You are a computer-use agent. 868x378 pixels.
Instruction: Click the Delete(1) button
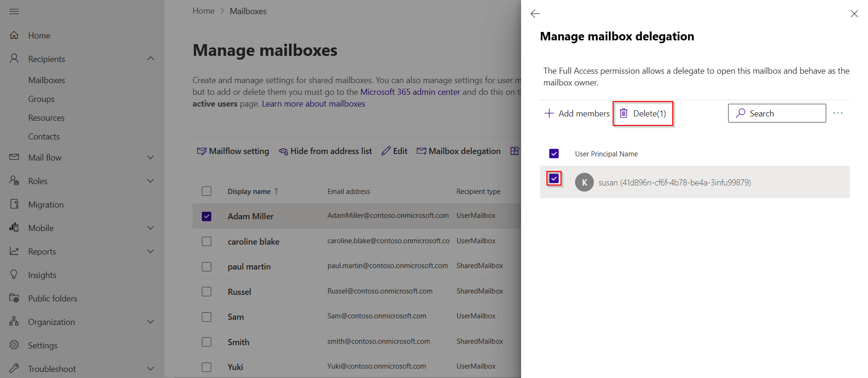tap(643, 113)
